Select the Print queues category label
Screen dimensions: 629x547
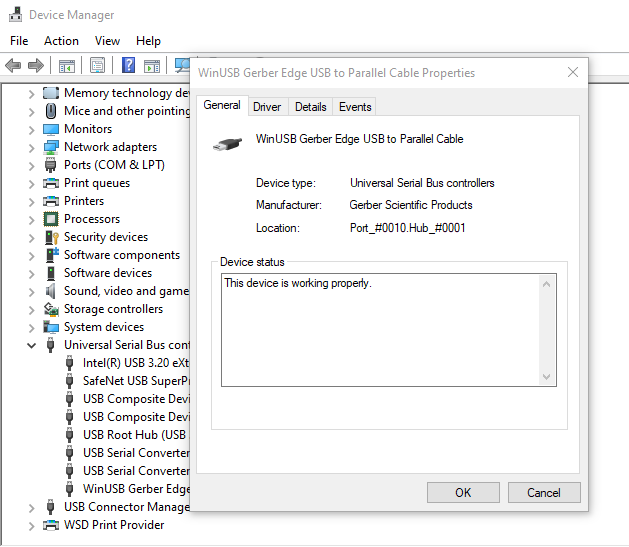tap(97, 183)
